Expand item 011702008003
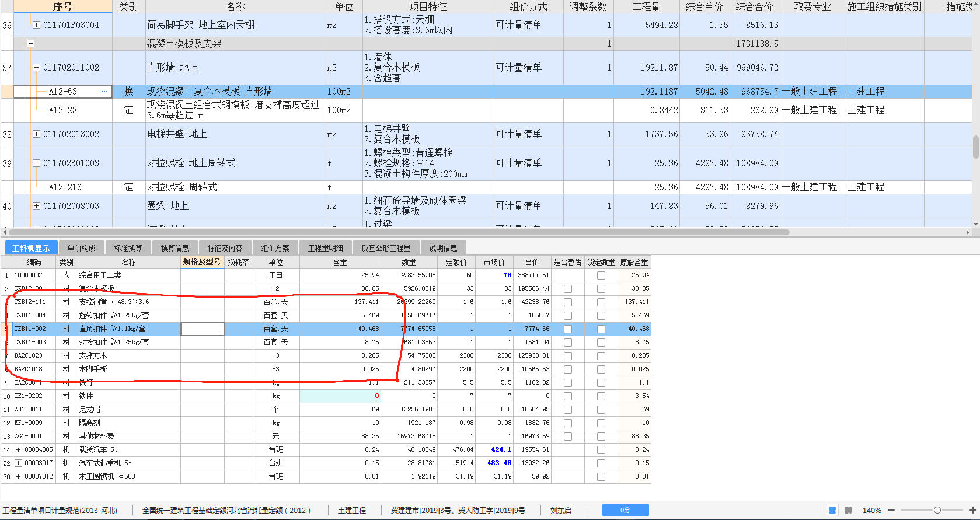The width and height of the screenshot is (980, 520). [36, 206]
